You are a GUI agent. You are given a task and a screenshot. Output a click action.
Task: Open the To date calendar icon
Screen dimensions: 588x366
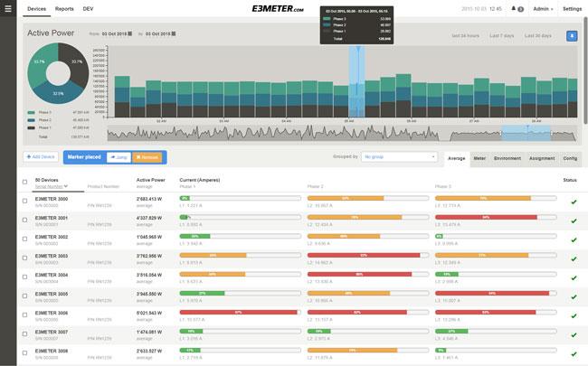(x=174, y=33)
